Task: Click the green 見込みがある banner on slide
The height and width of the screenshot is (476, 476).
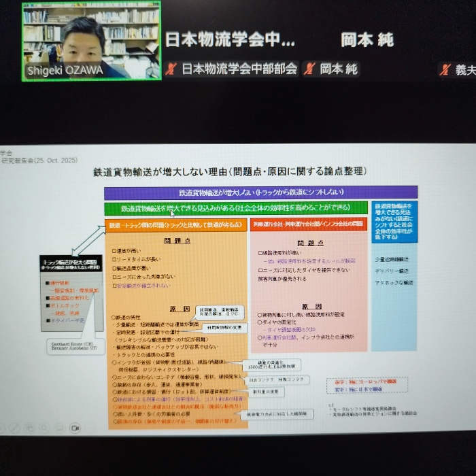Action: (236, 208)
